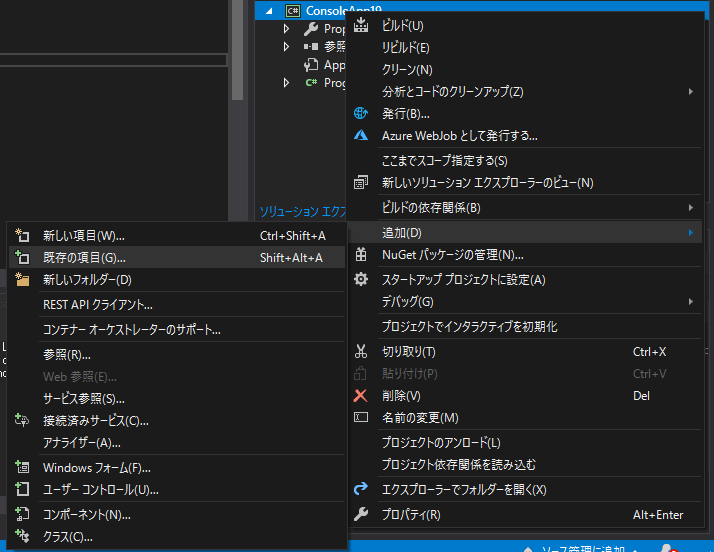This screenshot has width=714, height=552.
Task: Click the Azure logo icon
Action: 361,135
